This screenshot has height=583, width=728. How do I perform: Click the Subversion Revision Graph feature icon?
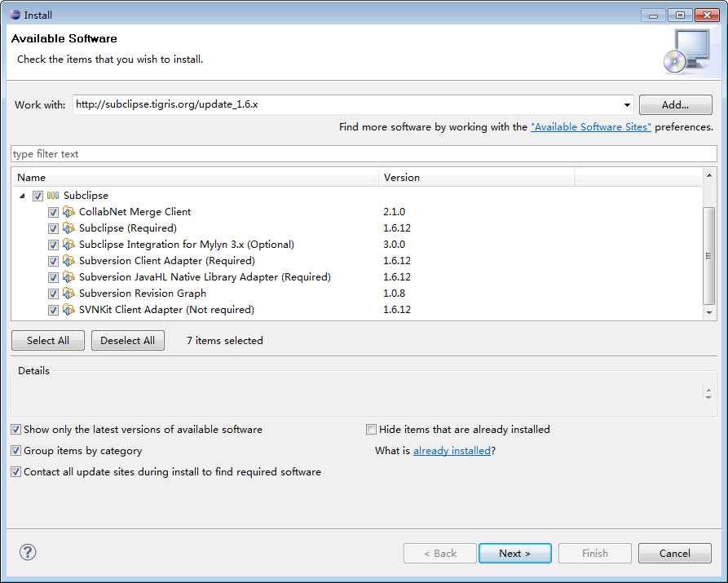pyautogui.click(x=68, y=294)
